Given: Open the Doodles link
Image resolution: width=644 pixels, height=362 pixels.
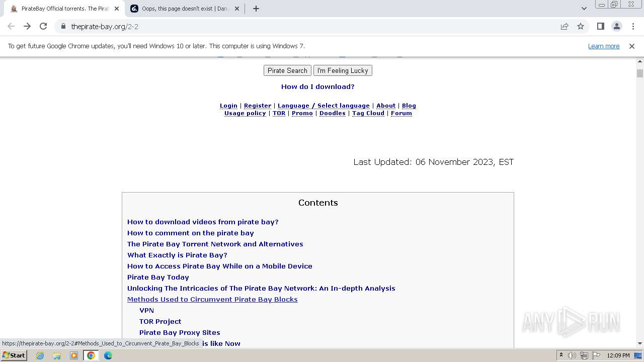Looking at the screenshot, I should click(x=333, y=113).
